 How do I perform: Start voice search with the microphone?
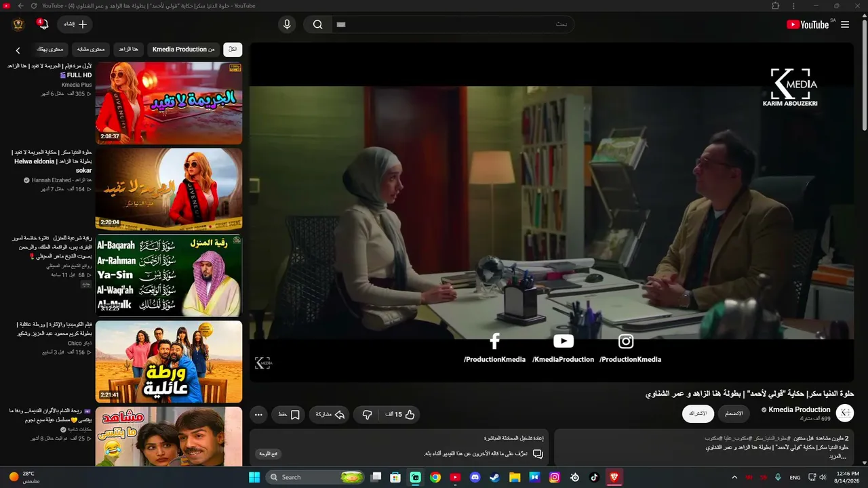tap(287, 24)
